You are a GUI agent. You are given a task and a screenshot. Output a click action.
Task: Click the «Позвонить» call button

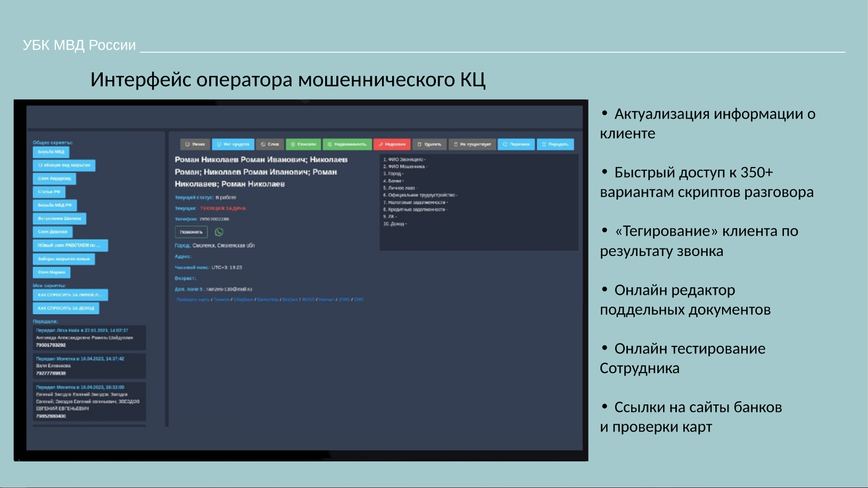click(191, 232)
